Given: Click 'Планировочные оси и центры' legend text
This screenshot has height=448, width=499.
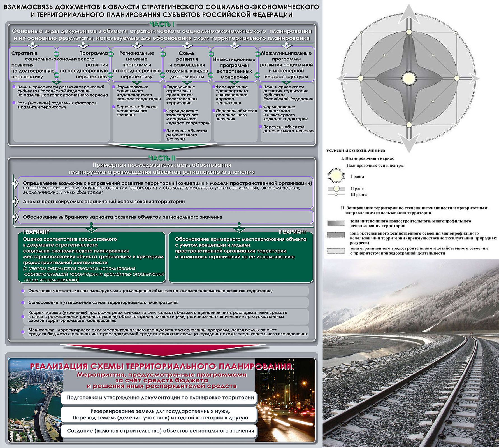Looking at the screenshot, I should click(x=375, y=165).
